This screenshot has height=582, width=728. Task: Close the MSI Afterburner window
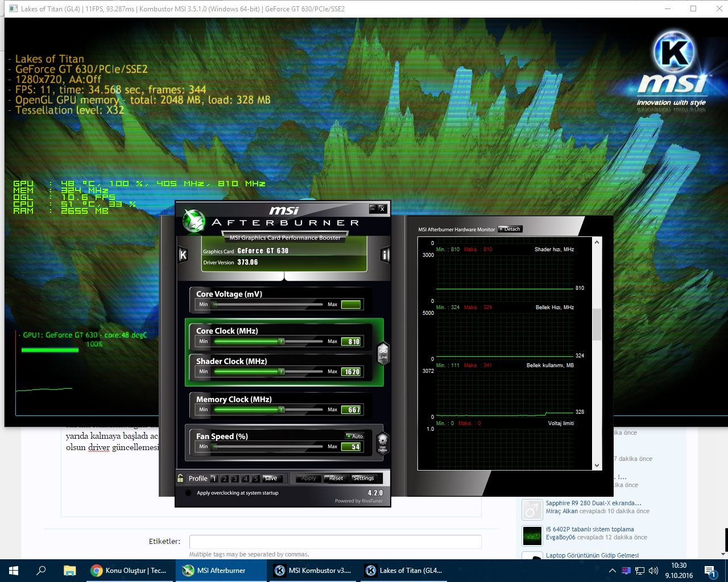coord(382,209)
